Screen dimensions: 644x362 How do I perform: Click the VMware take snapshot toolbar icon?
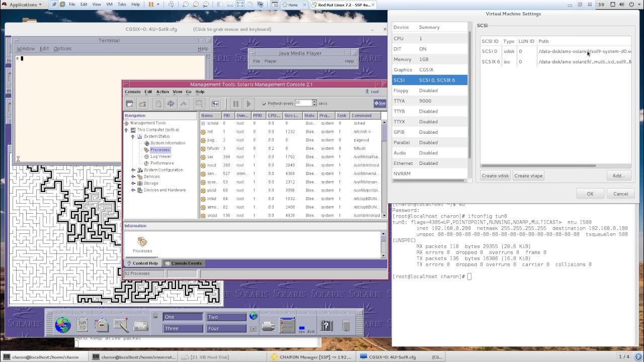pyautogui.click(x=186, y=5)
